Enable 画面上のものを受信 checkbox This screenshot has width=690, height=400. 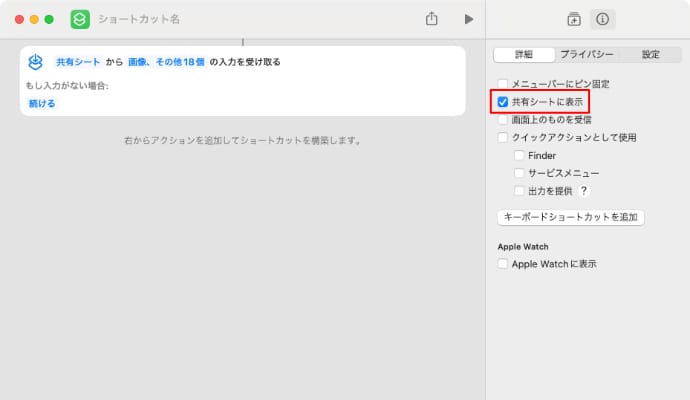point(503,120)
